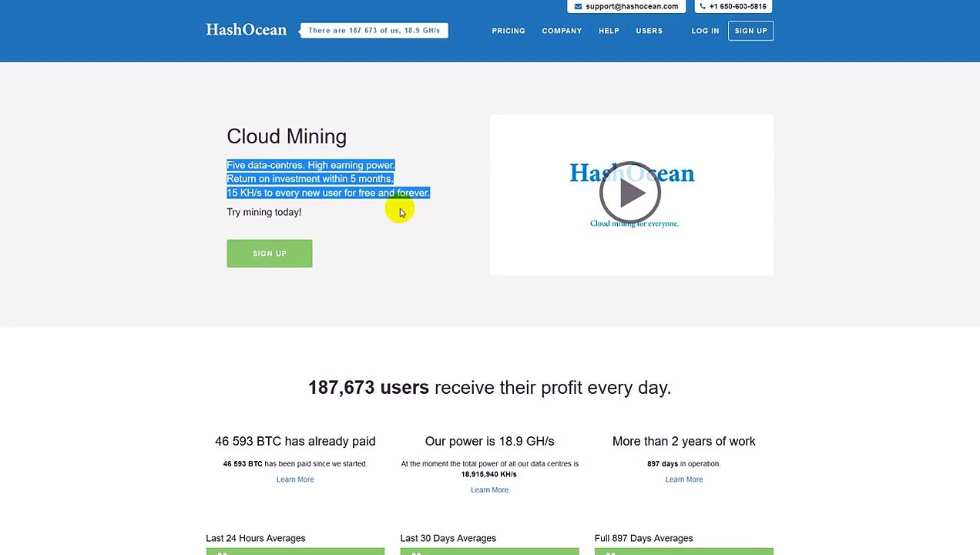
Task: Click 'Five data-centres. High earning power.' text
Action: click(x=310, y=165)
